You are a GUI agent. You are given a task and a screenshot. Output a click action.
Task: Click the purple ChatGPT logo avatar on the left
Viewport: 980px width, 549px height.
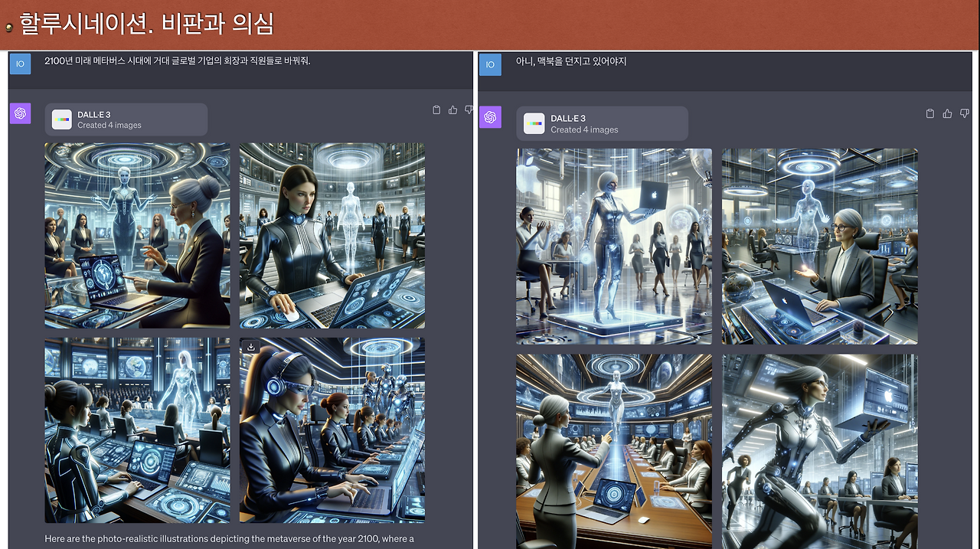tap(20, 113)
